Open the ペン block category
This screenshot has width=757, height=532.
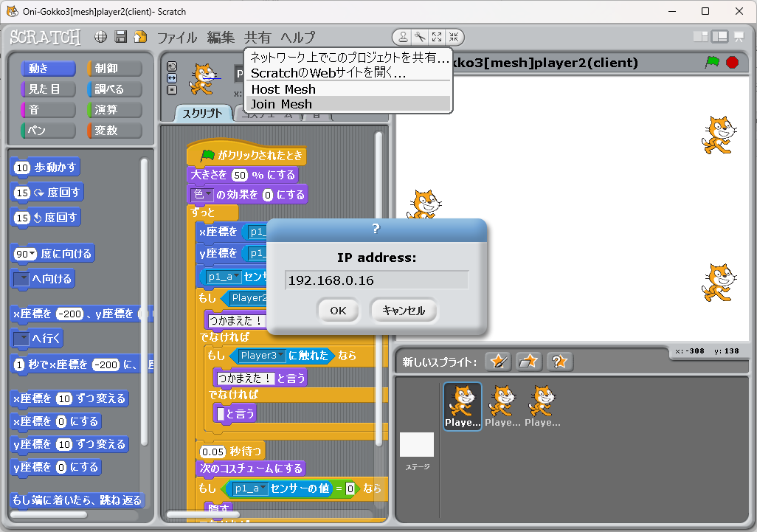pyautogui.click(x=48, y=131)
